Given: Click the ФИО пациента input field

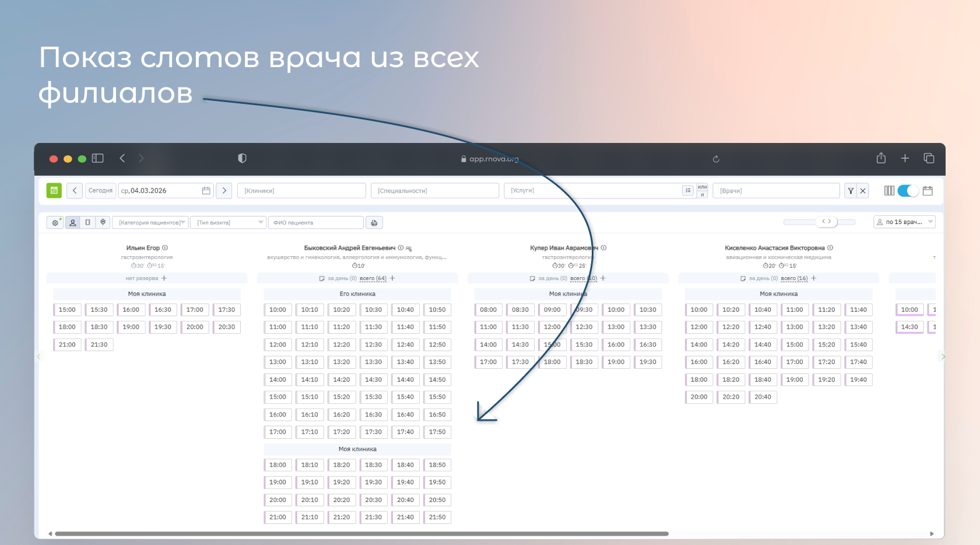Looking at the screenshot, I should point(315,222).
